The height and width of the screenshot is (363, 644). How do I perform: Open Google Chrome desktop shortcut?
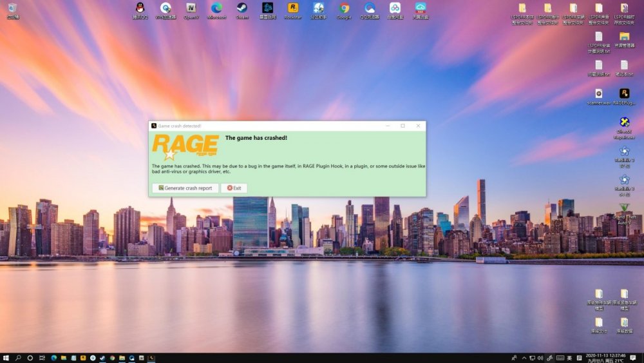344,11
